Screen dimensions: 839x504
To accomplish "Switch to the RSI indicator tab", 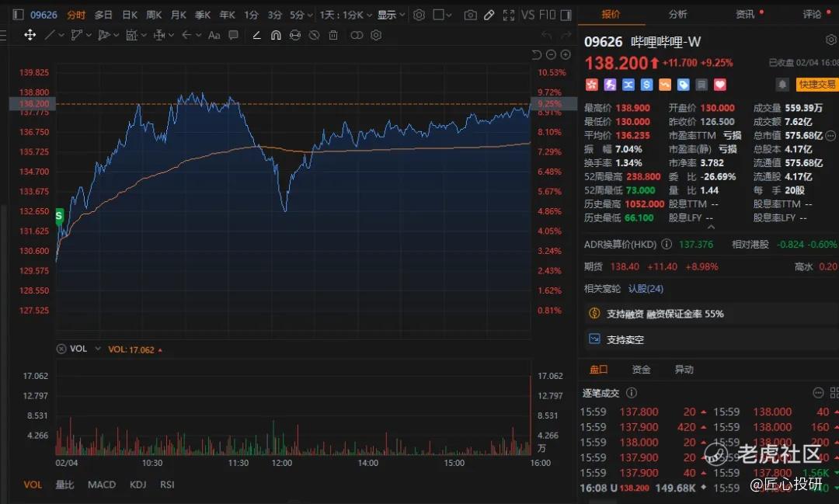I will 167,485.
